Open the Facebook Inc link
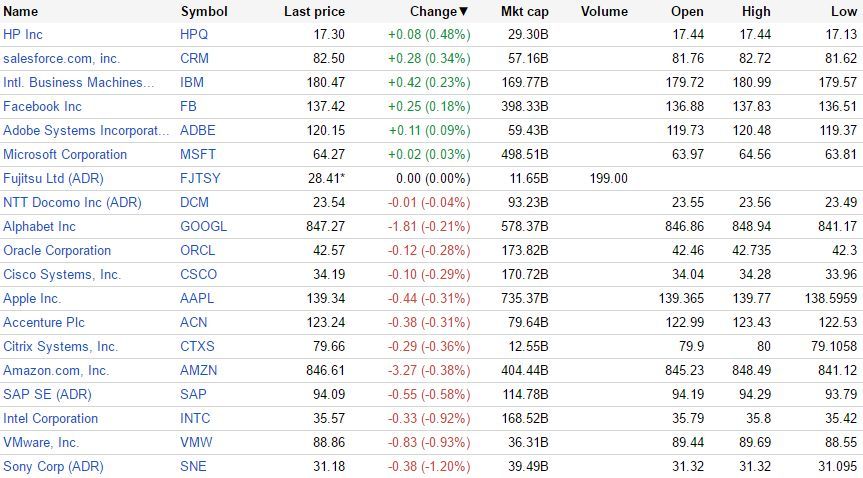The image size is (863, 478). click(x=43, y=106)
